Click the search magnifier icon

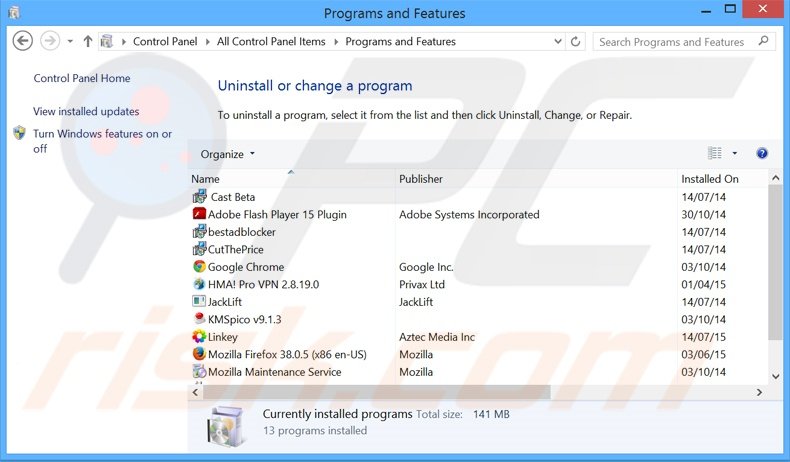pyautogui.click(x=764, y=41)
